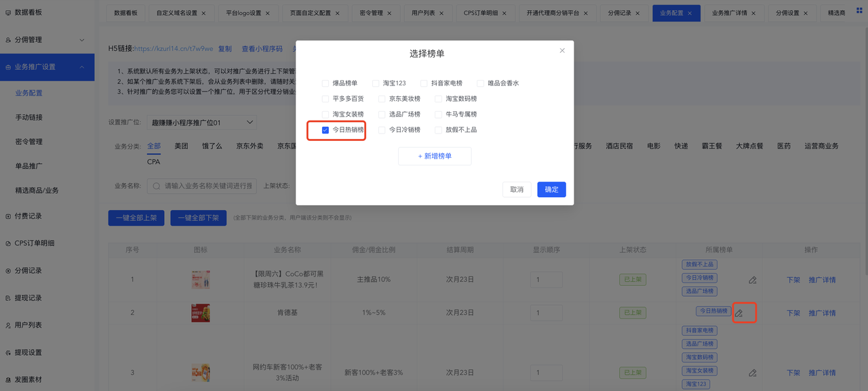The height and width of the screenshot is (391, 868).
Task: Tick the 抖音家电榜 checkbox
Action: point(424,83)
